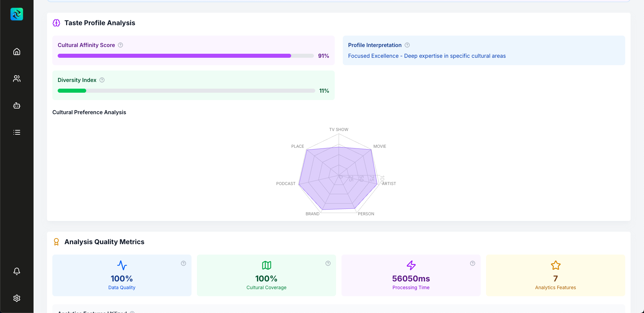The height and width of the screenshot is (313, 644).
Task: Open the Home page from sidebar
Action: 17,52
